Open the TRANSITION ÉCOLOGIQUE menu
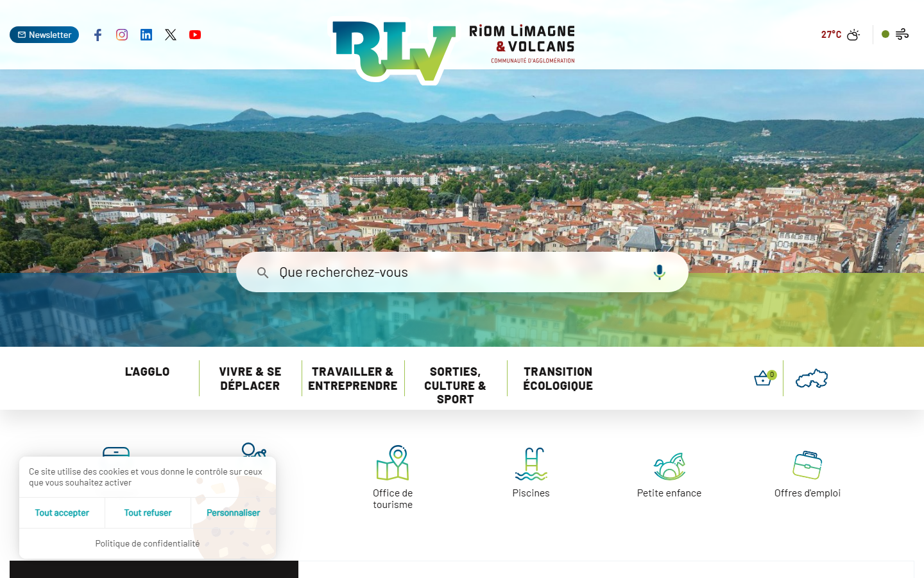This screenshot has width=924, height=578. pos(558,378)
